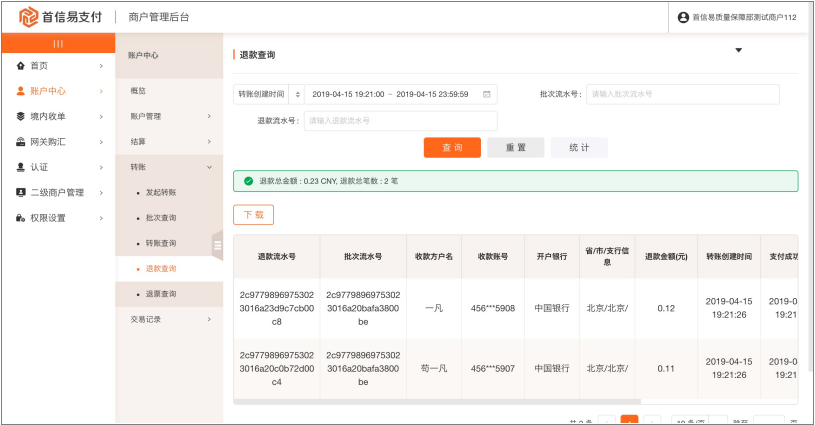
Task: Expand 境内收单 menu chevron
Action: pos(101,117)
